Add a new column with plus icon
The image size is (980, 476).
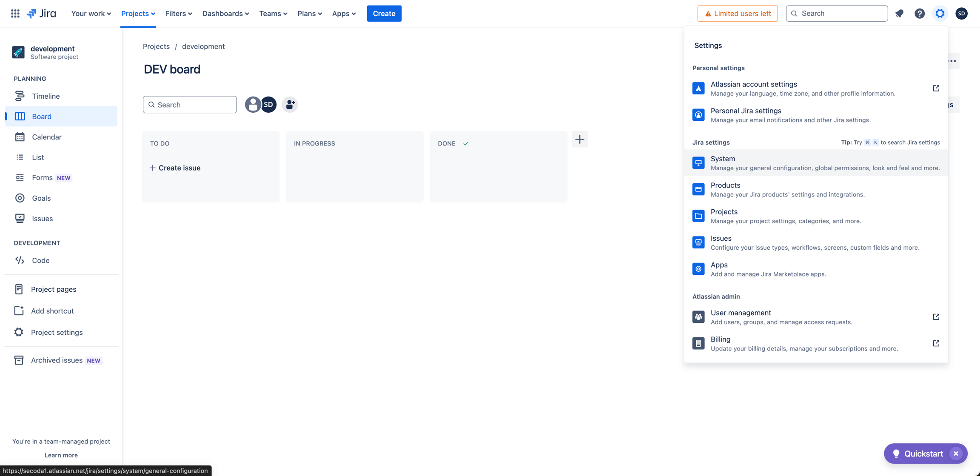tap(580, 140)
